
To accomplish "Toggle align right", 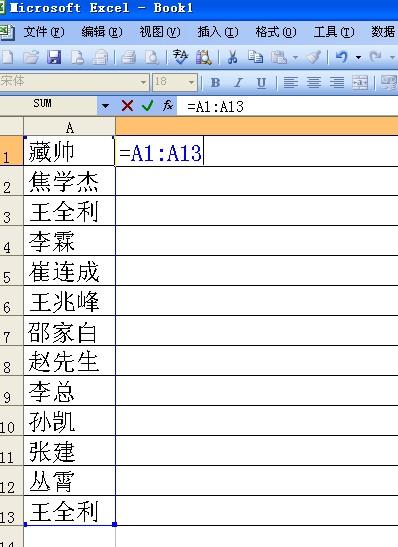I will coord(337,83).
